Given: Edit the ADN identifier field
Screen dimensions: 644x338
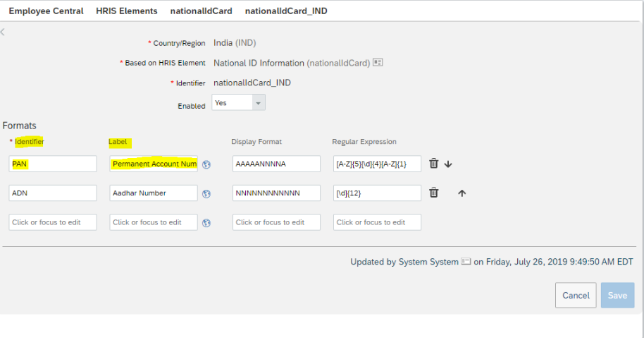Looking at the screenshot, I should [53, 193].
